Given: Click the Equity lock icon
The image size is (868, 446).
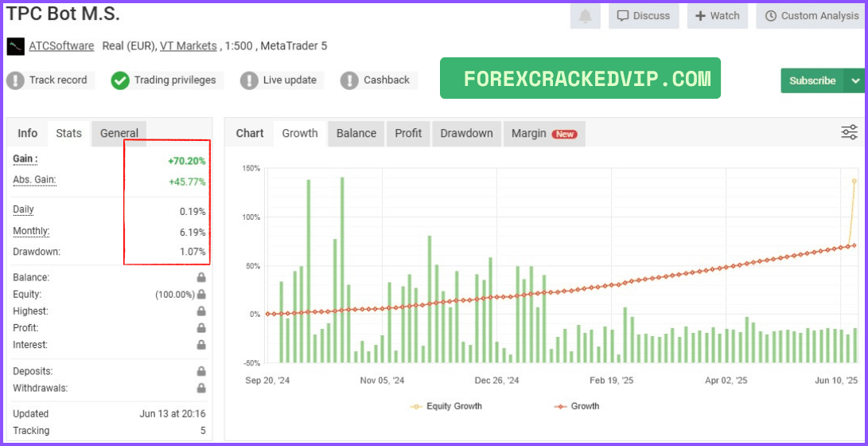Looking at the screenshot, I should click(201, 294).
